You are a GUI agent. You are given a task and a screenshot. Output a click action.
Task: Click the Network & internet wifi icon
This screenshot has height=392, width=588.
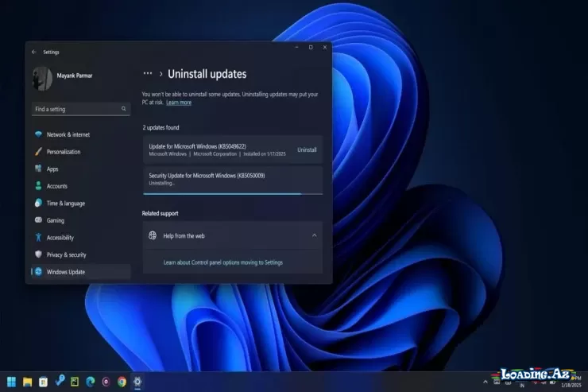point(38,134)
